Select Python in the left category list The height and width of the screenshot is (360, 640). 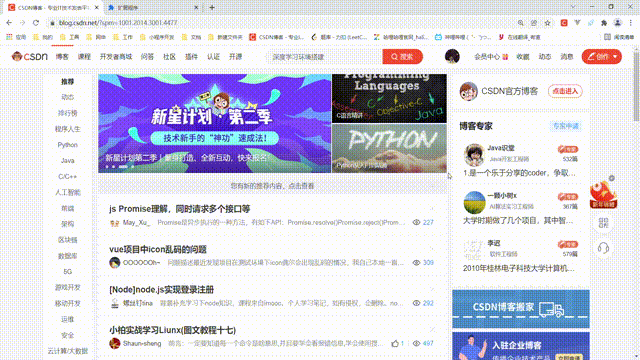[67, 145]
